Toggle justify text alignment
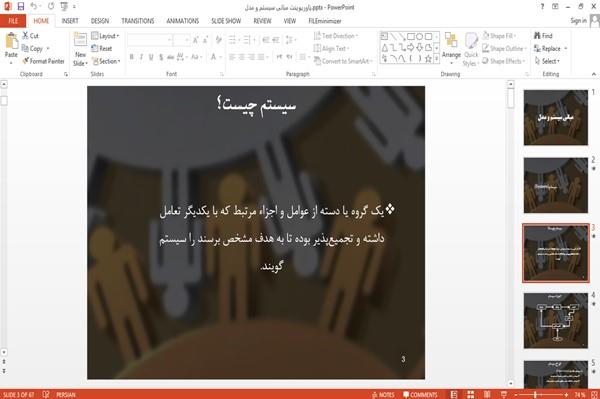 [x=261, y=57]
